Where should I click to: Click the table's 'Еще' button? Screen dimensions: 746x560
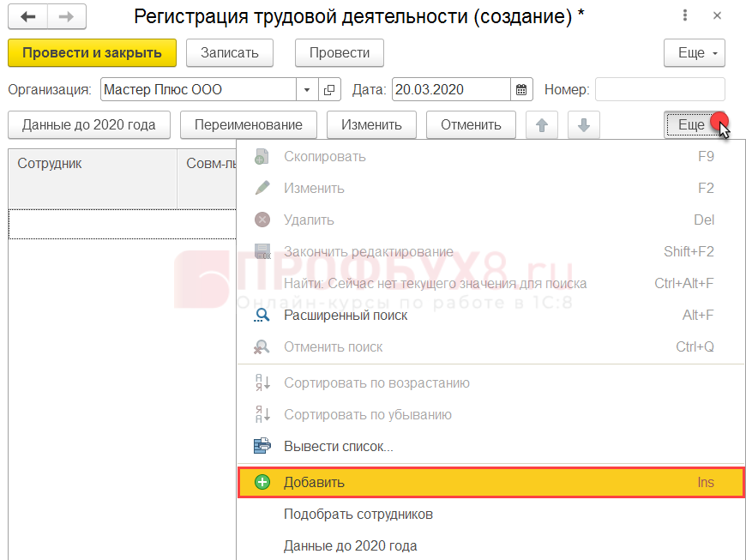pos(695,124)
